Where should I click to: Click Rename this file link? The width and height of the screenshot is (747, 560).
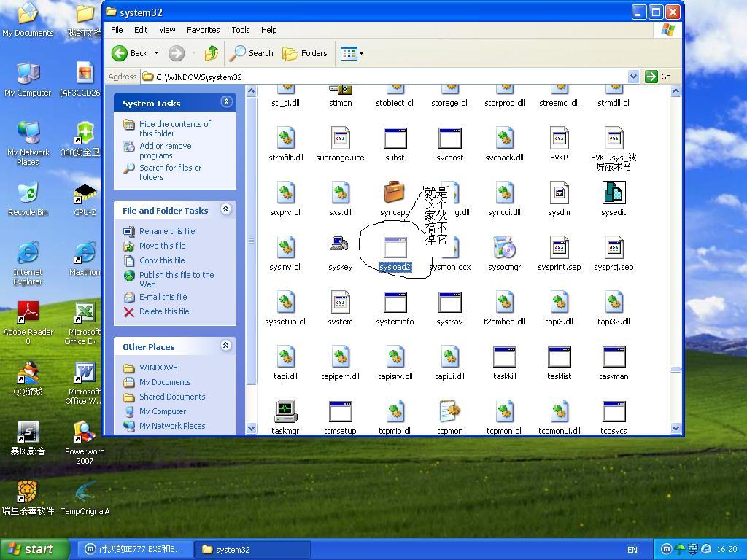click(167, 231)
